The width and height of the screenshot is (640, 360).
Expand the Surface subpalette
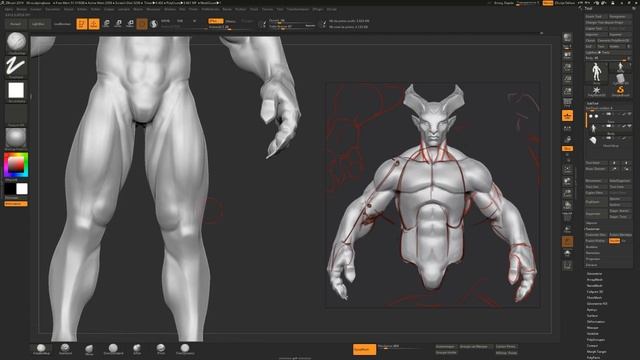click(x=592, y=316)
